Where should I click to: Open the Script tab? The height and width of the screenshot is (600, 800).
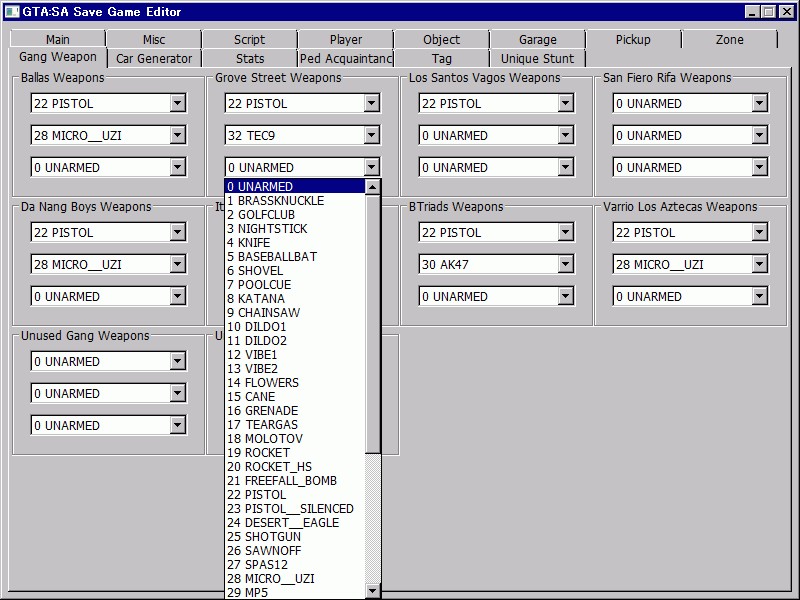tap(249, 39)
